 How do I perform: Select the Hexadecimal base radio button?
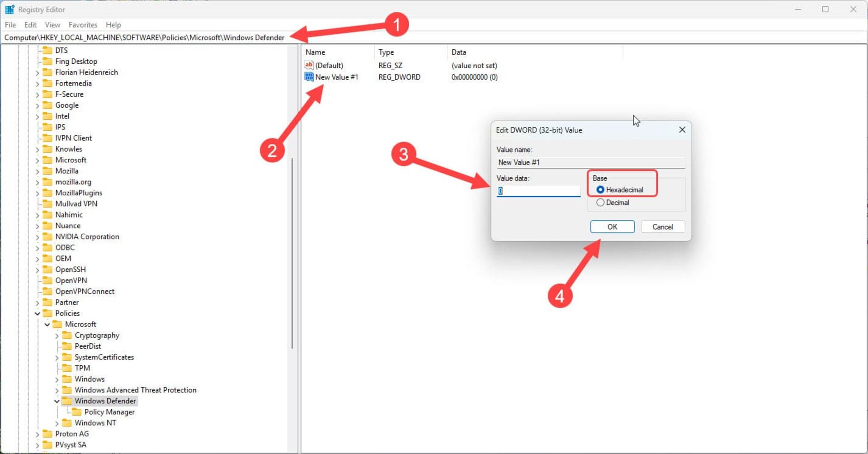pos(600,190)
